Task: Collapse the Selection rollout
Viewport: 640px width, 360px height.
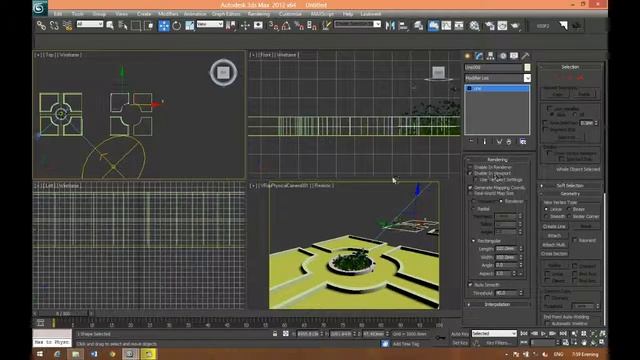Action: pyautogui.click(x=570, y=67)
